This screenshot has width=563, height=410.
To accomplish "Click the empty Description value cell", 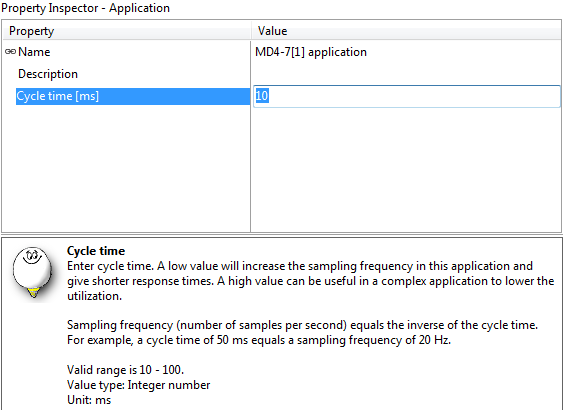I will coord(406,74).
